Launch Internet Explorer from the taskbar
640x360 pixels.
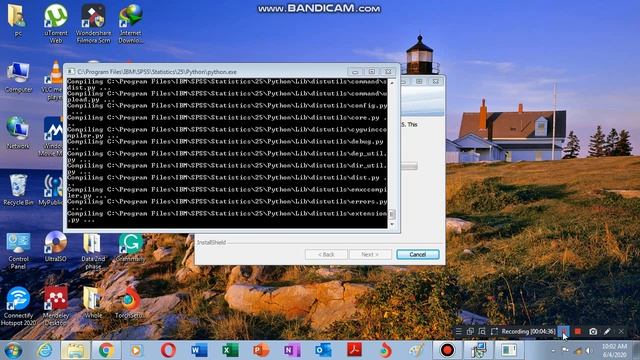pos(44,350)
